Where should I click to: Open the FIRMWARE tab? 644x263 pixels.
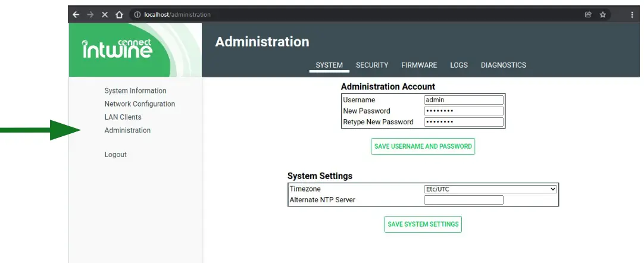[419, 65]
